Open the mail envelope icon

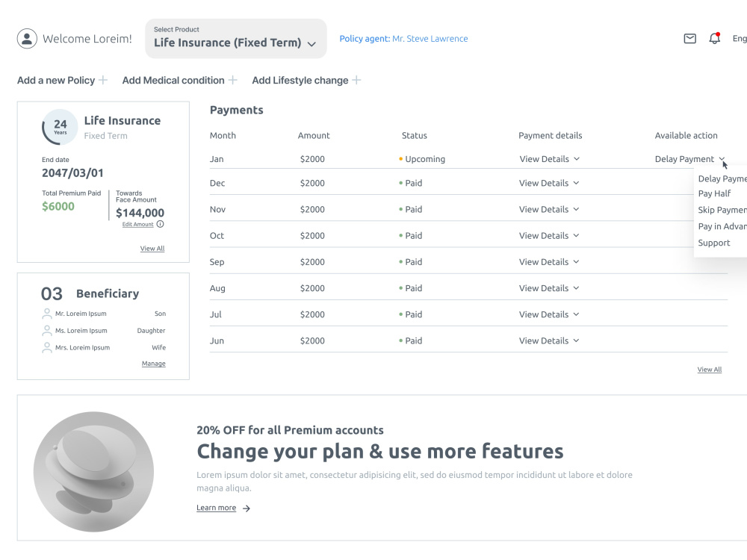click(x=689, y=39)
